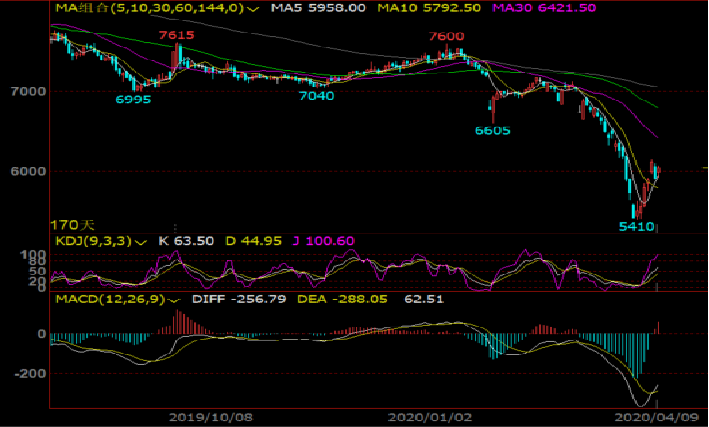The image size is (709, 427).
Task: Open the MACD(12,26,9) dropdown arrow
Action: click(175, 298)
